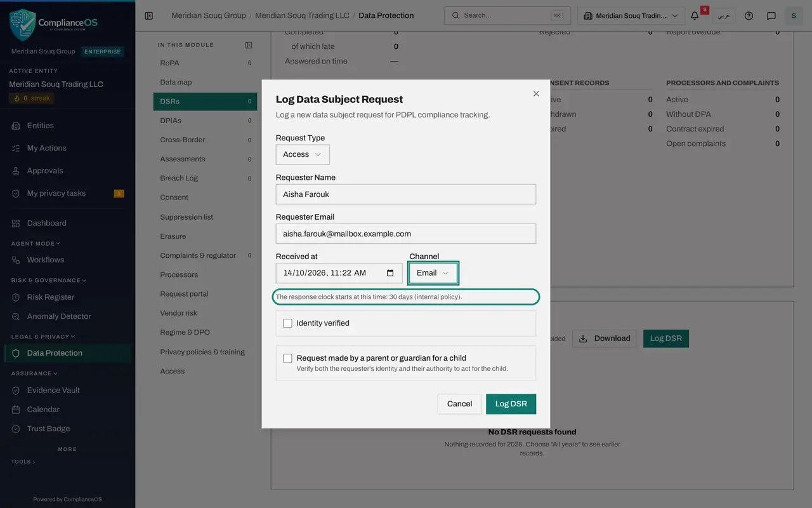Click the Requester Name field
This screenshot has width=812, height=508.
[406, 194]
